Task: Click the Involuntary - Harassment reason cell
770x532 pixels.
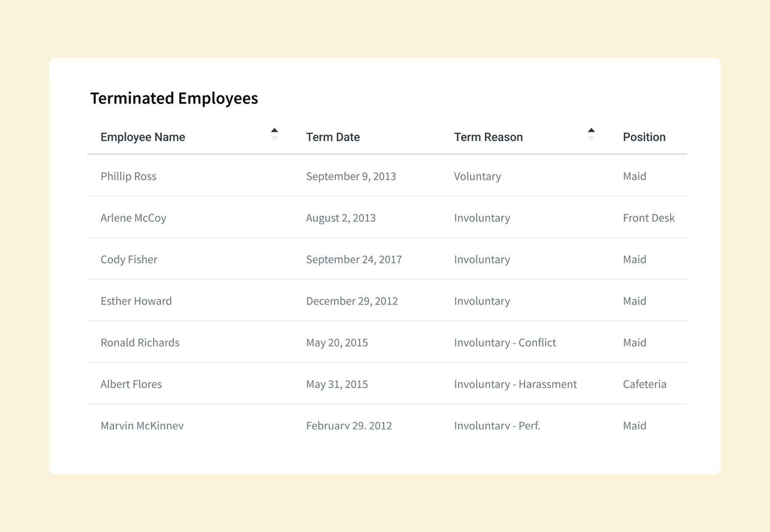Action: click(516, 384)
